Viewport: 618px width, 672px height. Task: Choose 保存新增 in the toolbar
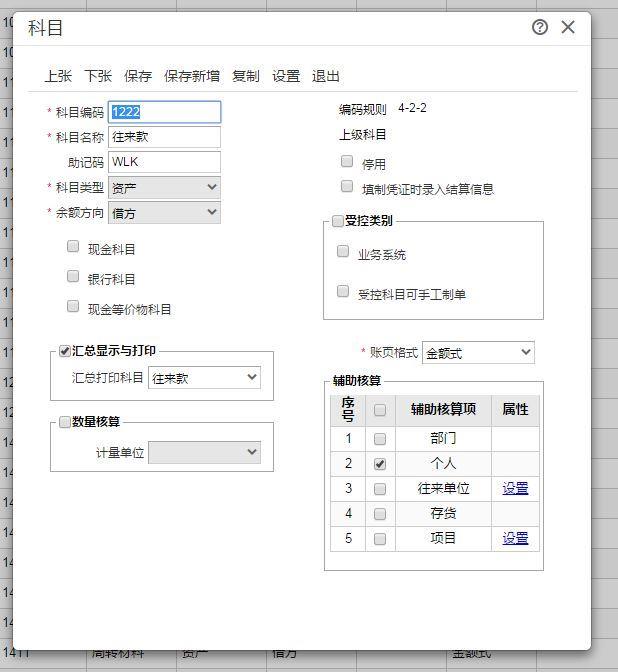coord(192,76)
